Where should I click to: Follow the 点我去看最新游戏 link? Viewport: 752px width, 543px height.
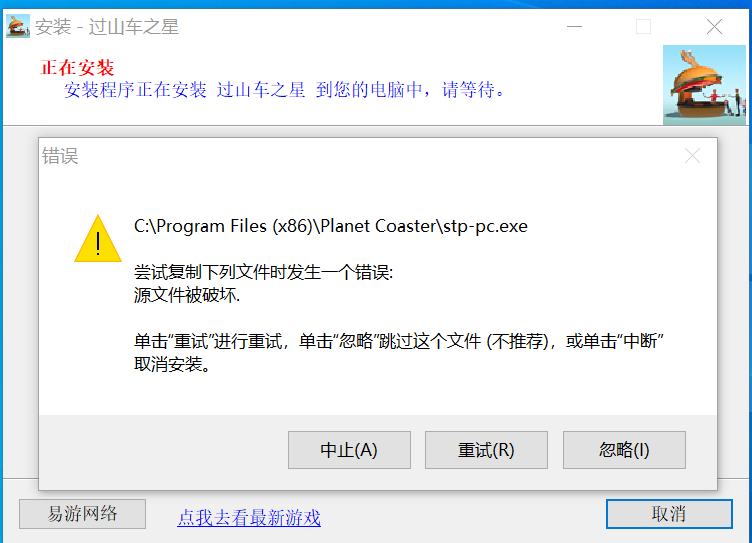tap(249, 518)
